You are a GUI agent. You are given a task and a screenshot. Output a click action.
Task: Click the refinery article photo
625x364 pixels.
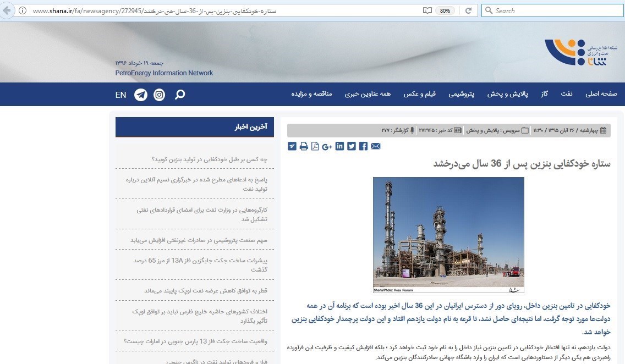pos(448,235)
